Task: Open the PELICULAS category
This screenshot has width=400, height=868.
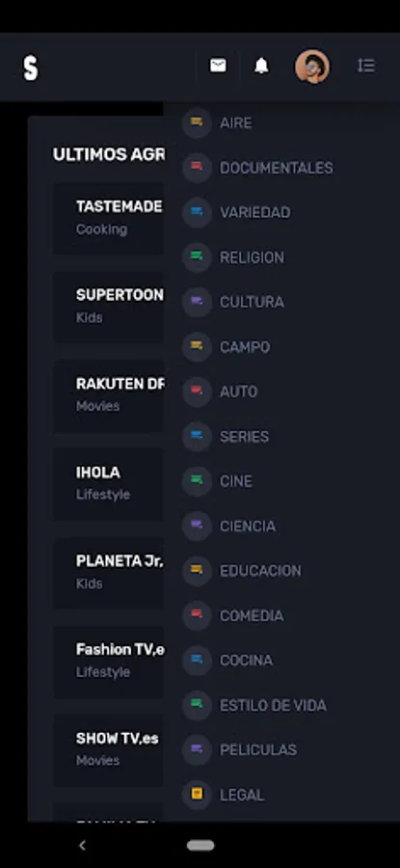Action: 257,750
